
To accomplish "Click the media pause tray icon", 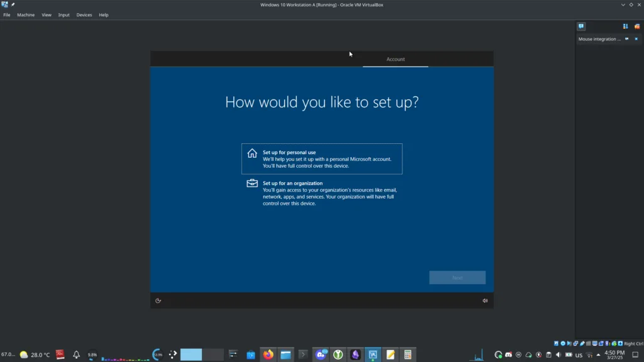I will 519,354.
